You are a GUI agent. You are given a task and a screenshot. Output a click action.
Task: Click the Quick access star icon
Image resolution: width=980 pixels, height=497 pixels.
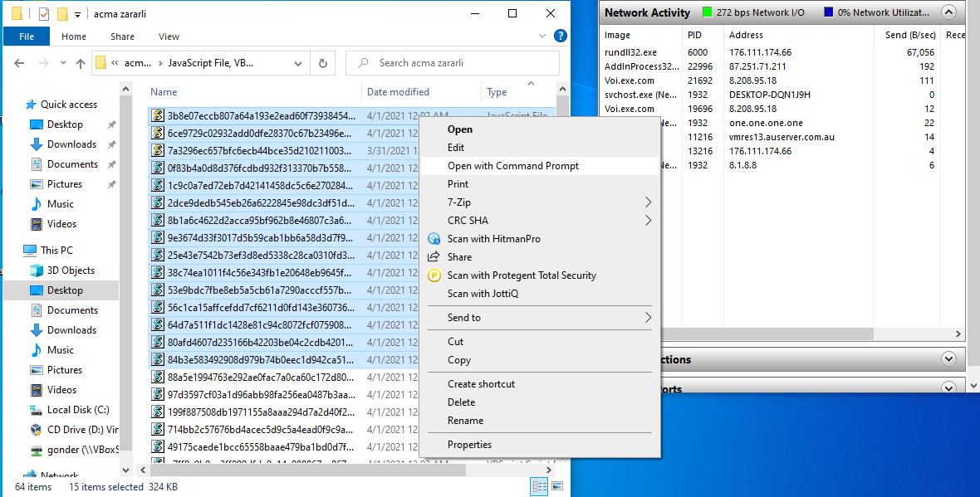click(x=31, y=105)
